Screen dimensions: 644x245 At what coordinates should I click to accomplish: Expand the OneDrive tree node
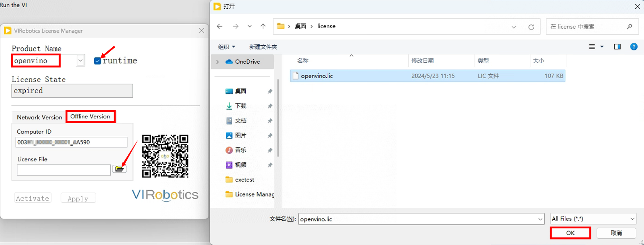click(x=217, y=62)
